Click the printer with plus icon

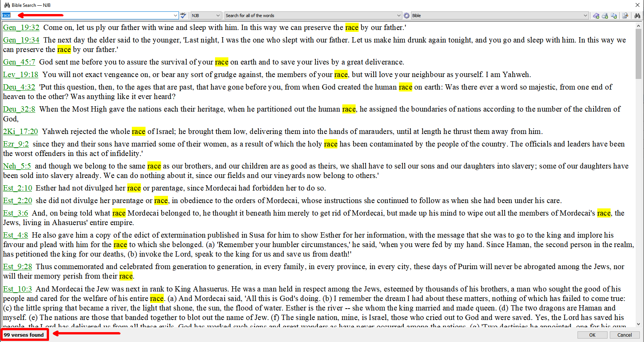[605, 16]
